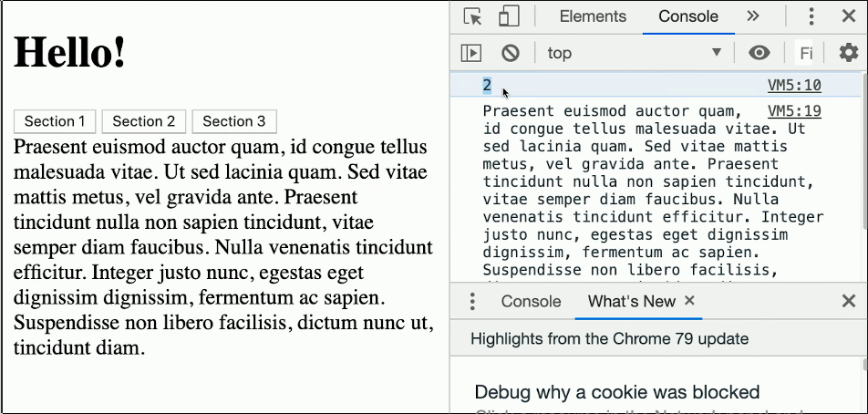This screenshot has height=414, width=868.
Task: Select the What's New drawer tab
Action: tap(632, 302)
